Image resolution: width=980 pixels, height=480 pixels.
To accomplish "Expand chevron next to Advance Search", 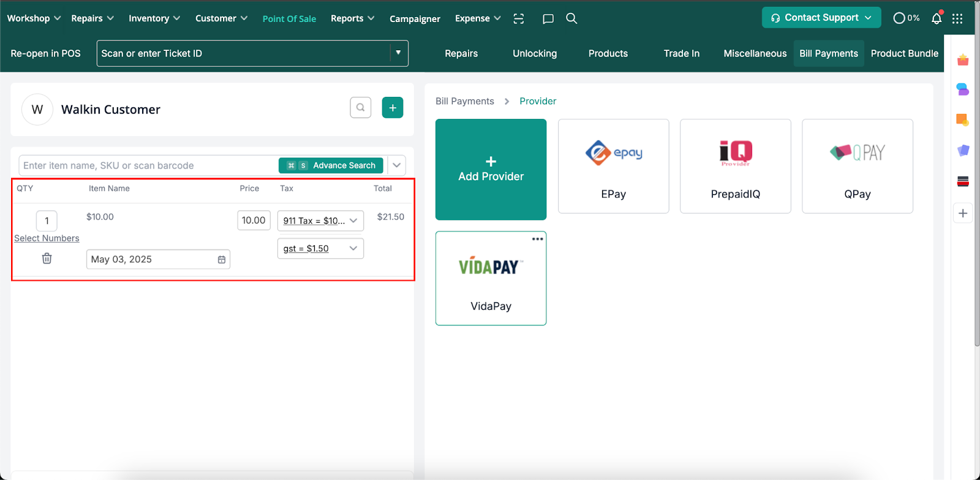I will tap(397, 166).
